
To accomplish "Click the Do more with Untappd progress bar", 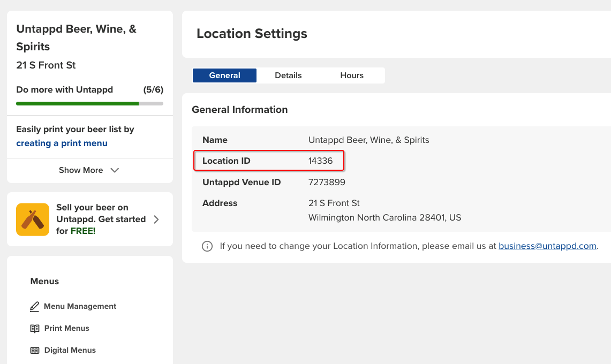I will [x=89, y=104].
